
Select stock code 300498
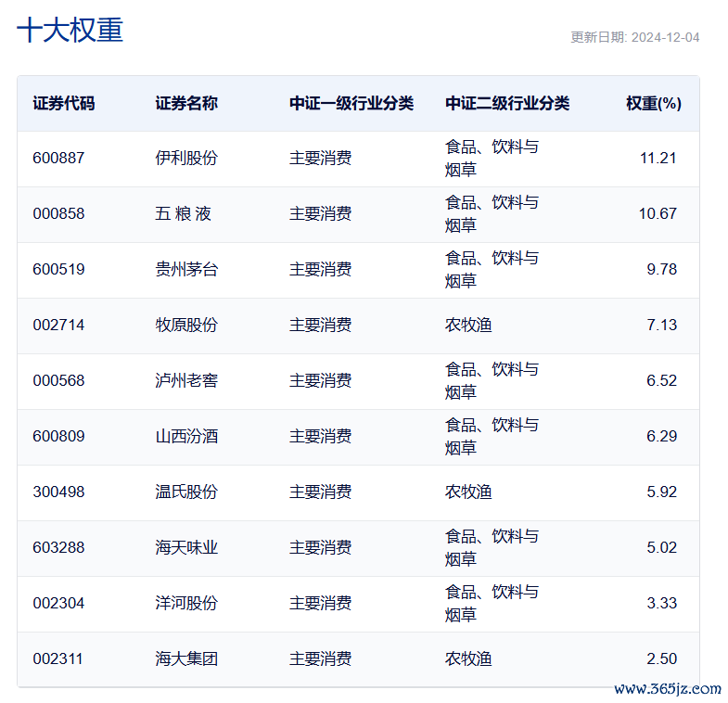click(x=58, y=492)
